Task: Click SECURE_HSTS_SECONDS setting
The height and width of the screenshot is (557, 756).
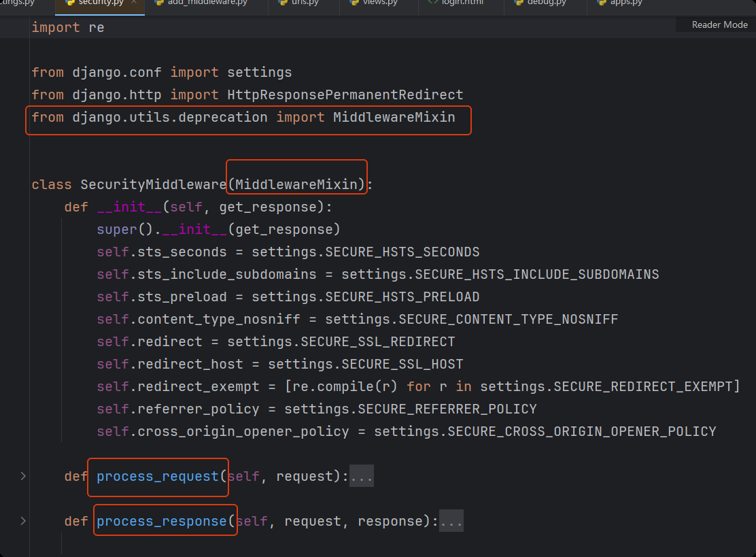Action: 402,252
